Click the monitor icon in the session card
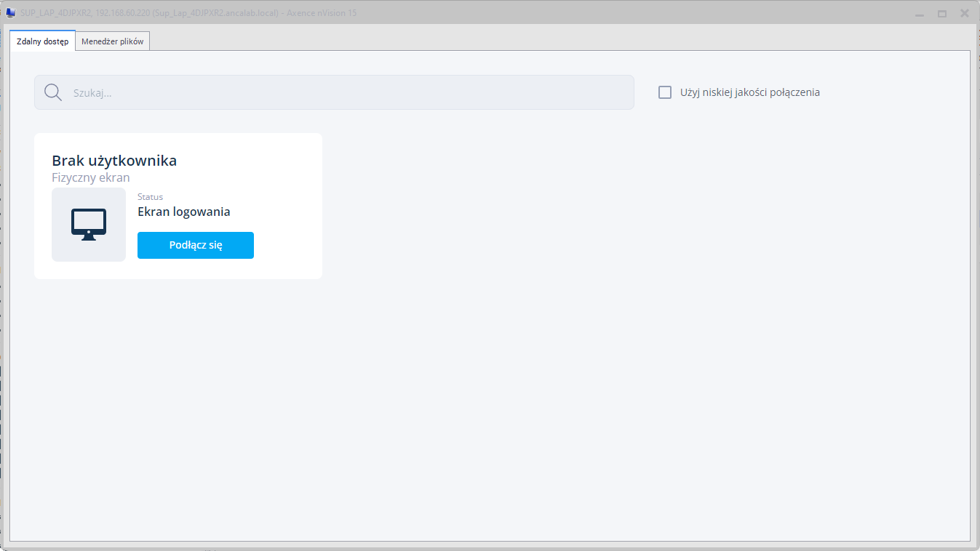This screenshot has height=551, width=980. [89, 224]
